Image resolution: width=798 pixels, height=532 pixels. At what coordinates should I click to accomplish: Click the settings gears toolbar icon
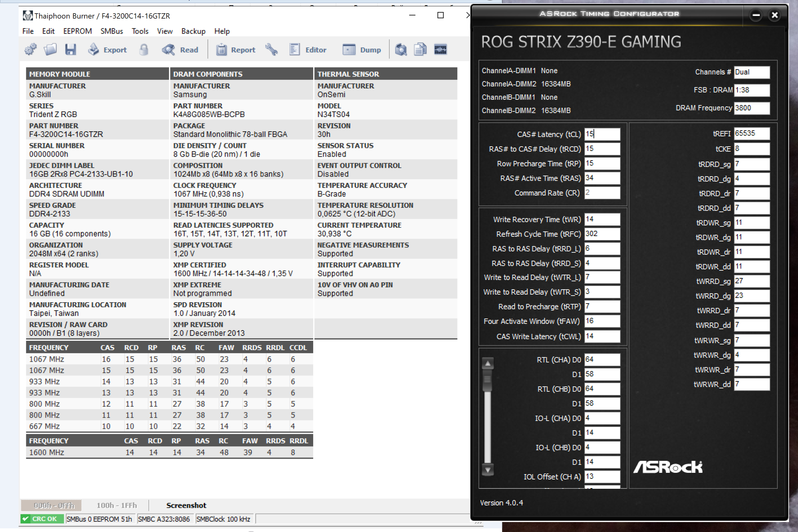(31, 50)
